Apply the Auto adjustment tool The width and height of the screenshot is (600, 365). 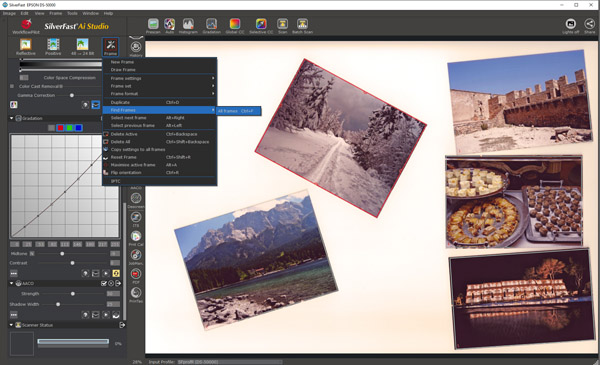pyautogui.click(x=170, y=26)
